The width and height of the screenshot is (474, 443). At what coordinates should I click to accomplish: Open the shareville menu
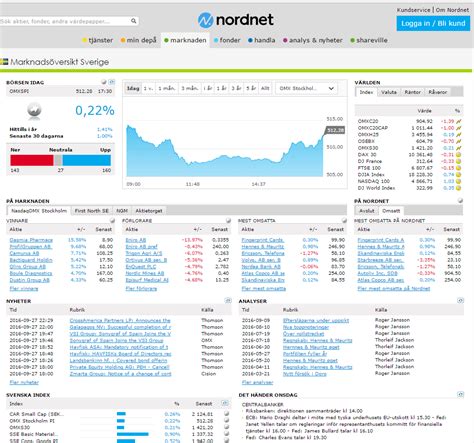369,40
